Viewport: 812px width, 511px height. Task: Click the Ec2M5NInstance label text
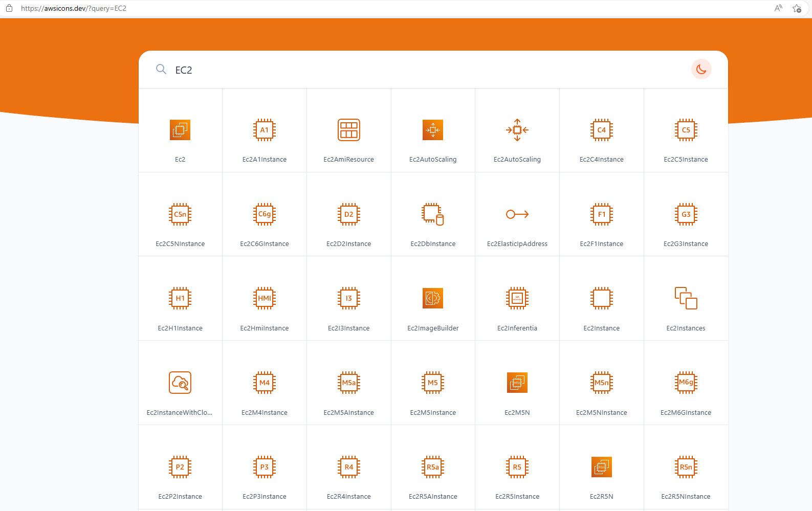(x=602, y=413)
